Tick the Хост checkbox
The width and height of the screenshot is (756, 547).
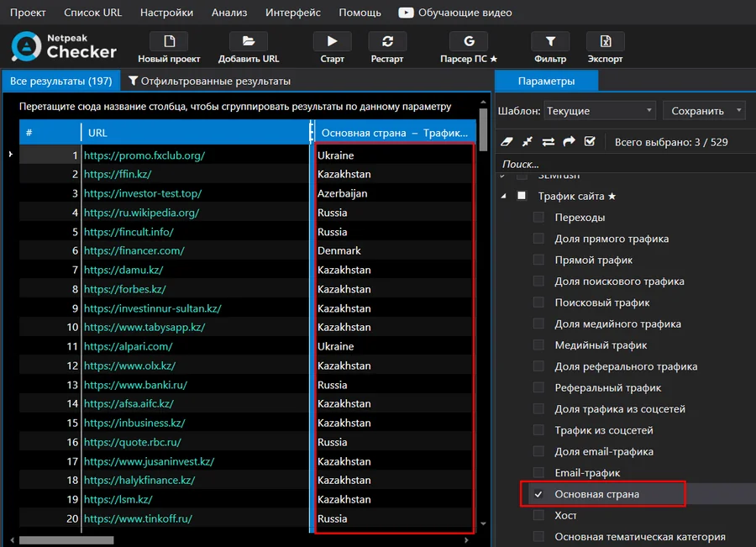pyautogui.click(x=538, y=515)
